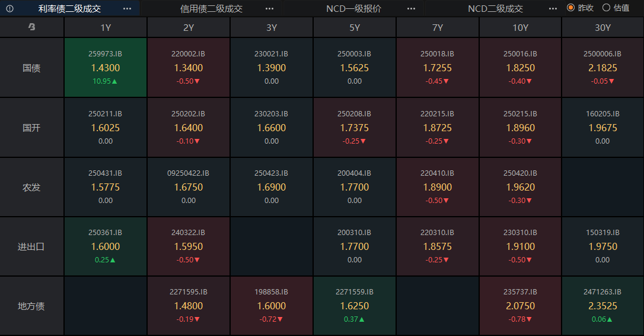This screenshot has height=336, width=644.
Task: Click the 2471263.IB 地方债 30Y cell
Action: pos(602,306)
